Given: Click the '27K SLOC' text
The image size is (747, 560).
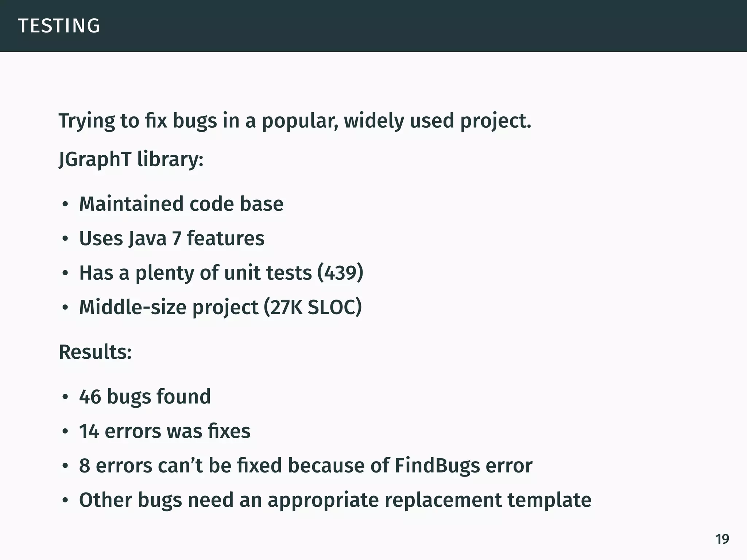Looking at the screenshot, I should click(313, 307).
